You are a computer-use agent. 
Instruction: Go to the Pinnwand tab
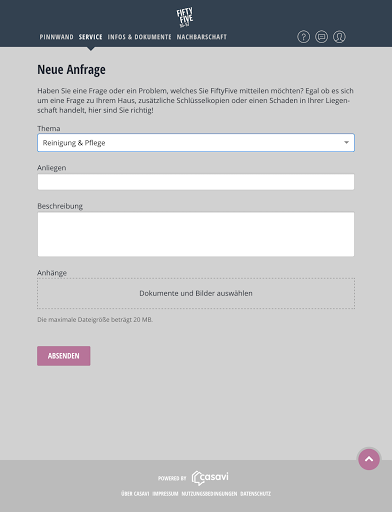57,37
